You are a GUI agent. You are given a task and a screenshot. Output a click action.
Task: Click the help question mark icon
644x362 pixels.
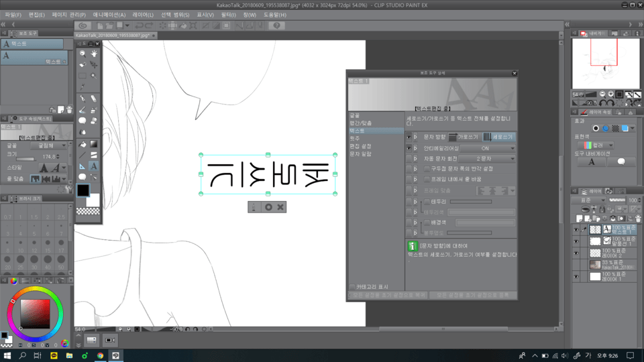tap(276, 25)
